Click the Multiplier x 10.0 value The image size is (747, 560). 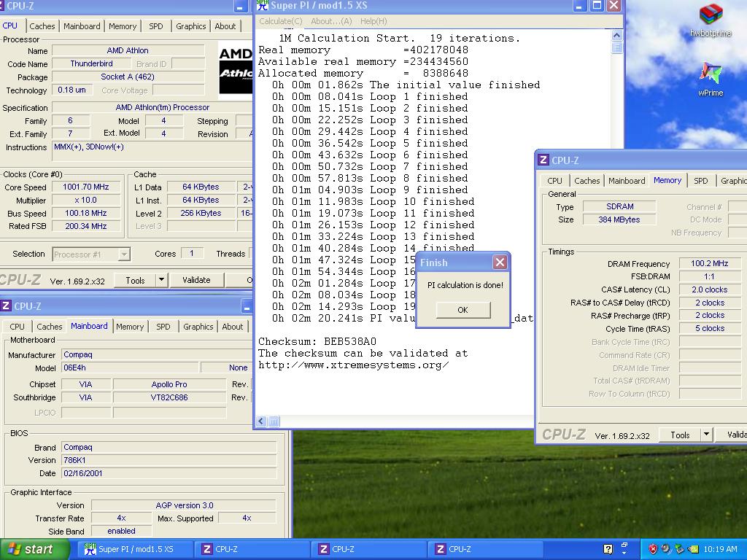click(x=86, y=201)
